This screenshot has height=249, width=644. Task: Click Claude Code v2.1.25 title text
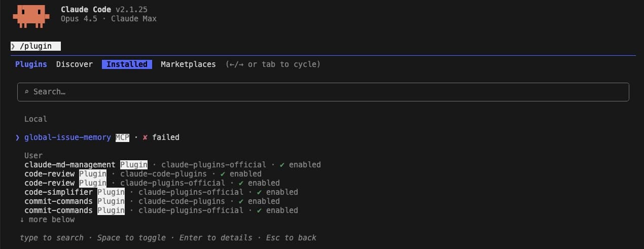[x=104, y=10]
